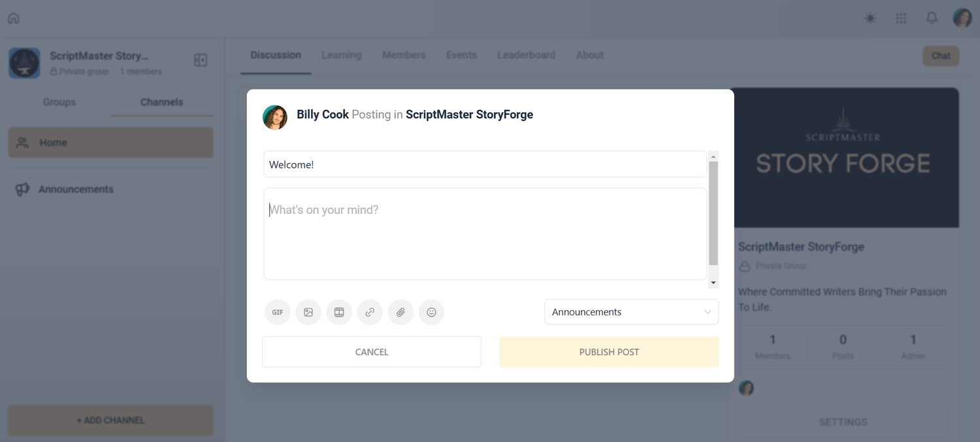Image resolution: width=980 pixels, height=442 pixels.
Task: Click the post editor scrollbar down arrow
Action: tap(713, 283)
